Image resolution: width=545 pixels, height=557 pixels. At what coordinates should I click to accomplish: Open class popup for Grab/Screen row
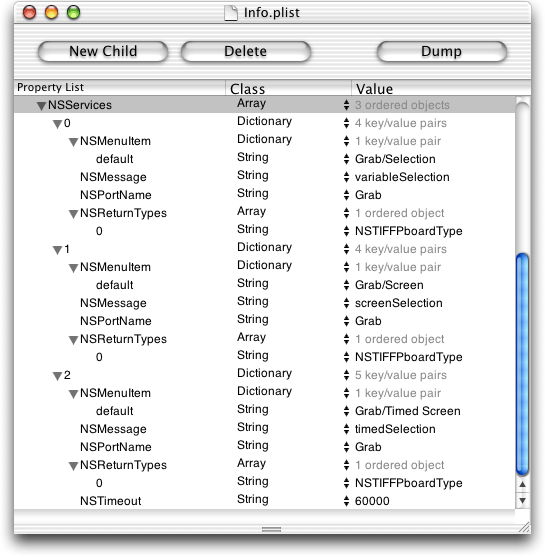tap(346, 285)
